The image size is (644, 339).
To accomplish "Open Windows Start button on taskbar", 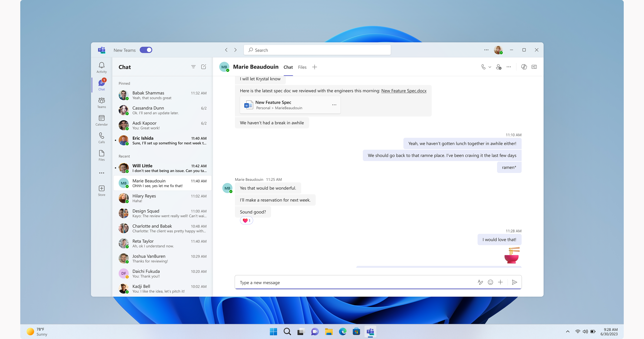I will pos(273,332).
